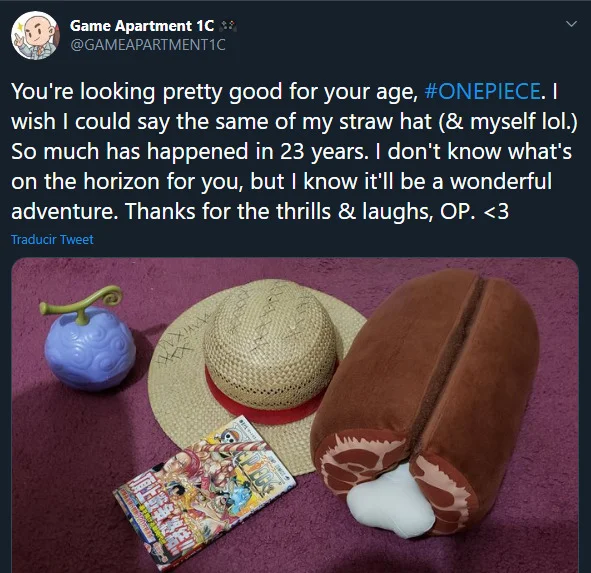Follow the #ONEPIECE hashtag link

[482, 92]
